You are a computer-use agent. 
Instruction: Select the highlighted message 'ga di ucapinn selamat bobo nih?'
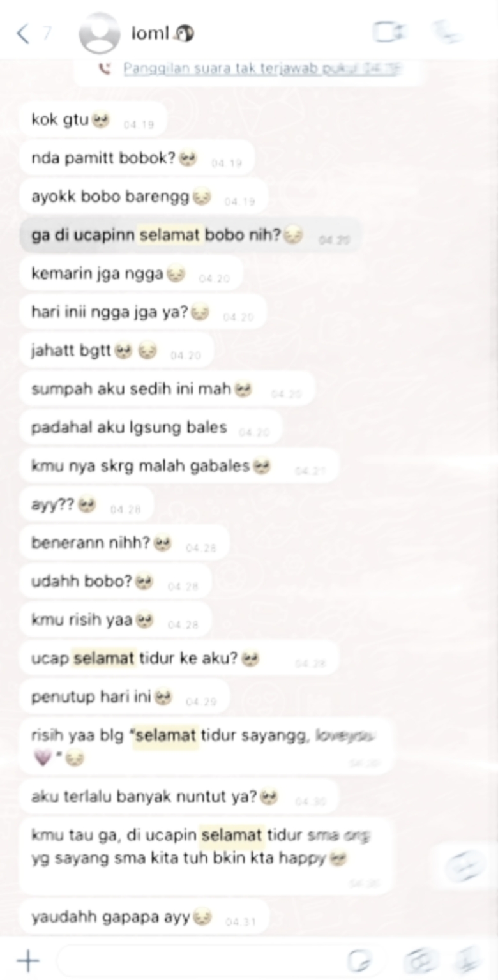point(191,236)
